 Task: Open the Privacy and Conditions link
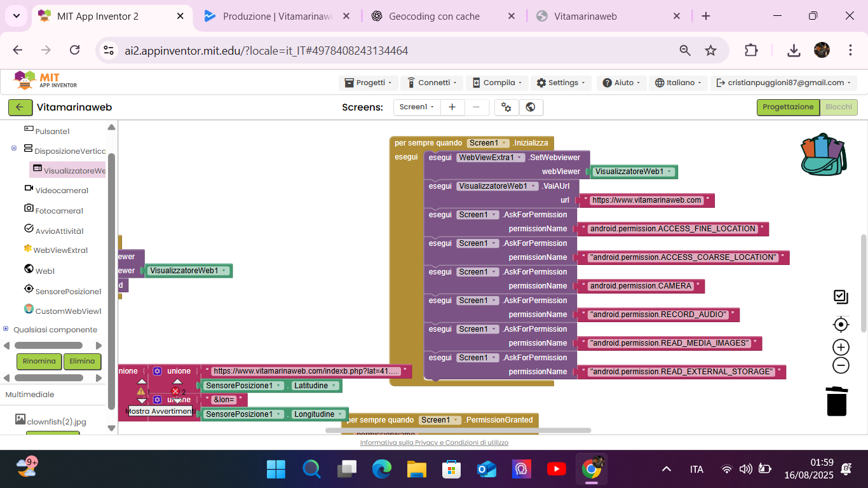point(434,442)
